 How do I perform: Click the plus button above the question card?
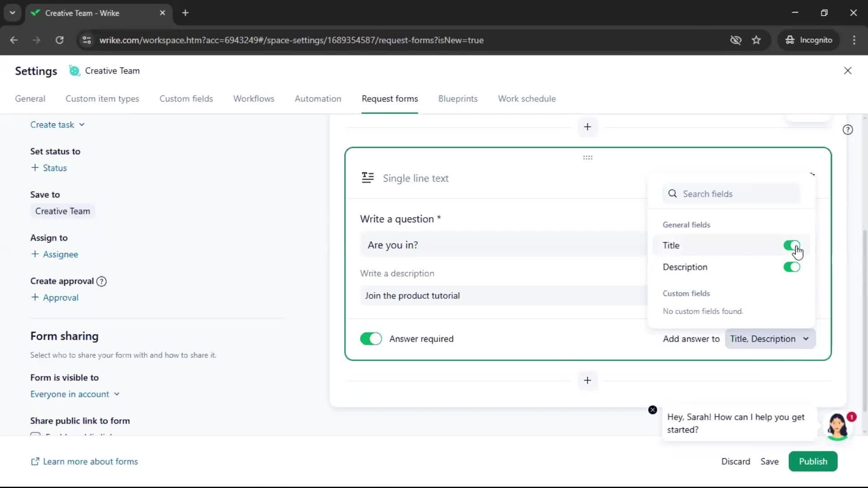pos(587,127)
